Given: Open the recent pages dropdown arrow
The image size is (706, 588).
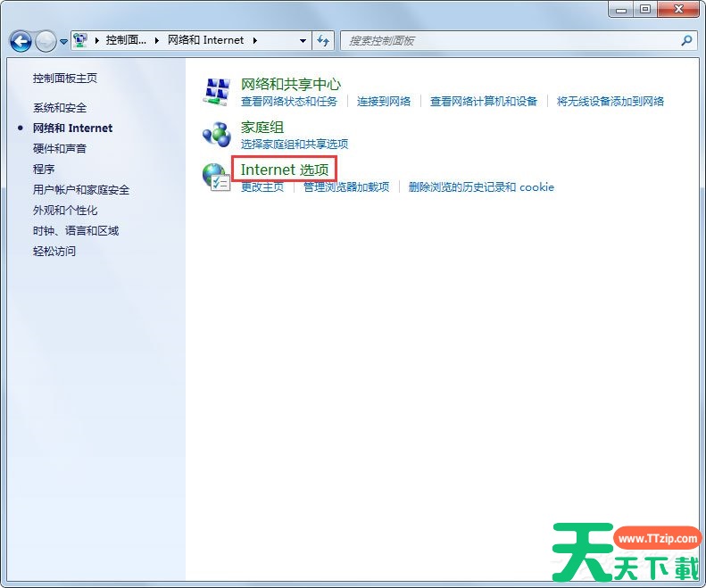Looking at the screenshot, I should point(64,42).
